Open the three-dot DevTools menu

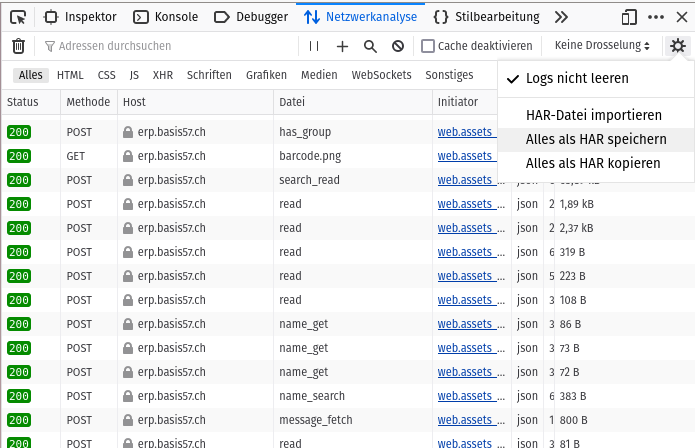pyautogui.click(x=656, y=17)
